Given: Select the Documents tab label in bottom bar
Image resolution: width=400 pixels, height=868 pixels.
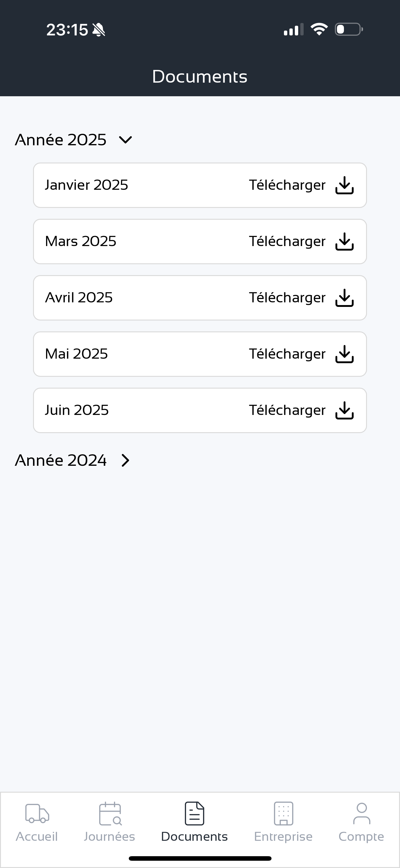Looking at the screenshot, I should [x=194, y=837].
